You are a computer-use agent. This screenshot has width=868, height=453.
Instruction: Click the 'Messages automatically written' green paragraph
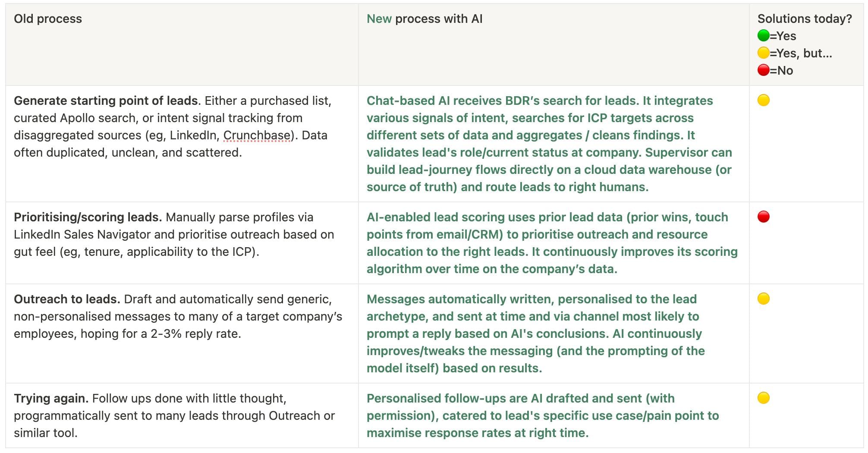pyautogui.click(x=535, y=333)
